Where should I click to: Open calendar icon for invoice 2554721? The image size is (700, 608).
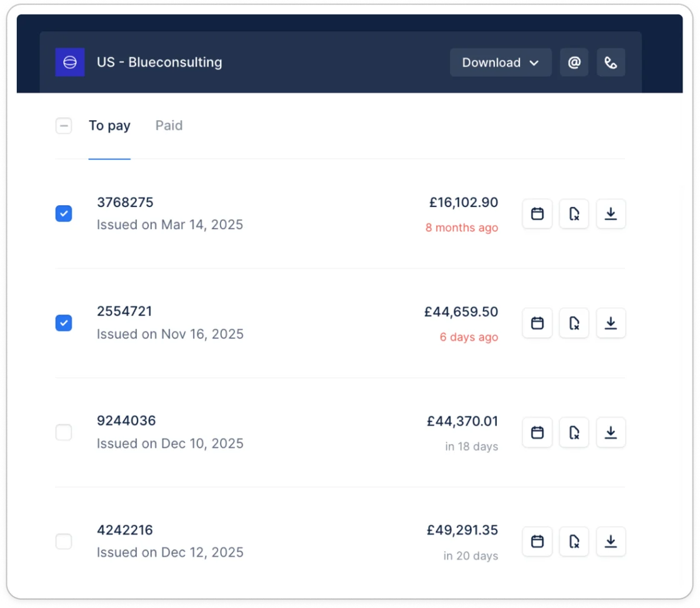point(537,323)
